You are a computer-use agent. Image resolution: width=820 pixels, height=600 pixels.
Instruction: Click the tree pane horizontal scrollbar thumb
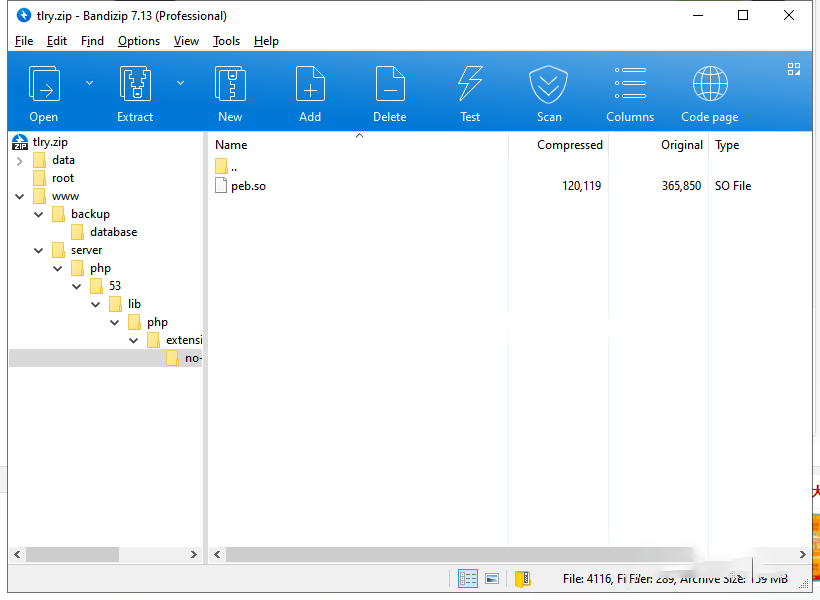tap(72, 554)
